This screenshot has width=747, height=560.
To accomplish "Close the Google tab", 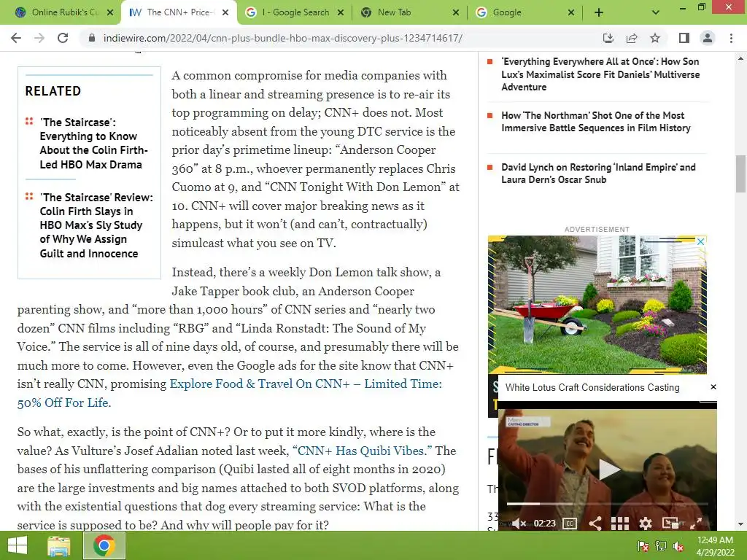I will pyautogui.click(x=571, y=12).
